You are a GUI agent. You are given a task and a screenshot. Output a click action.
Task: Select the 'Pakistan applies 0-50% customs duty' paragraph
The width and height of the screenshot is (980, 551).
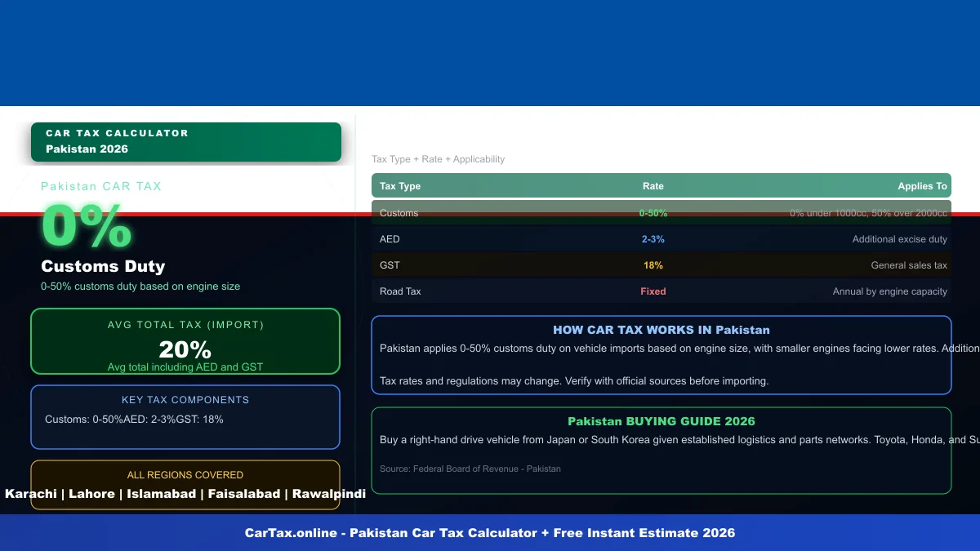[679, 349]
